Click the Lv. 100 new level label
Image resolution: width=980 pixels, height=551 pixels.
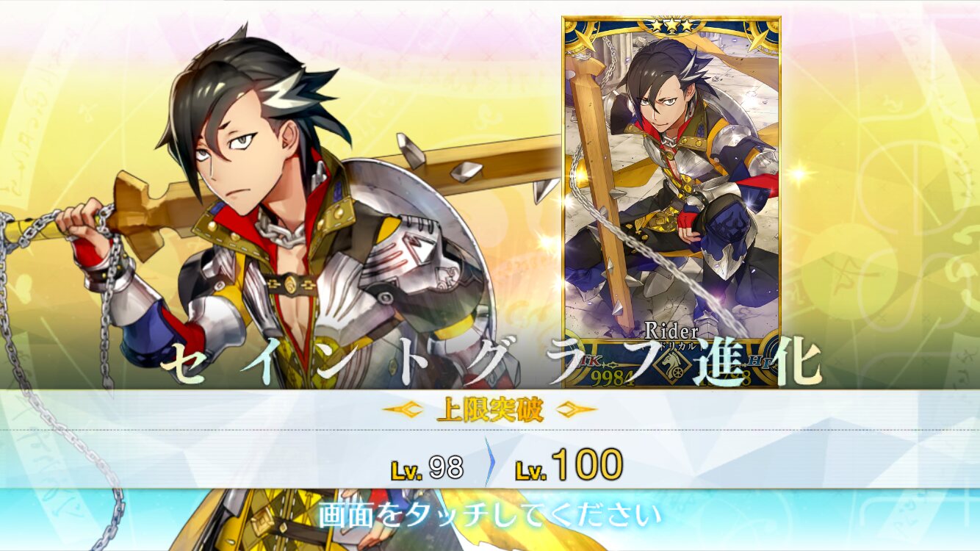[569, 465]
